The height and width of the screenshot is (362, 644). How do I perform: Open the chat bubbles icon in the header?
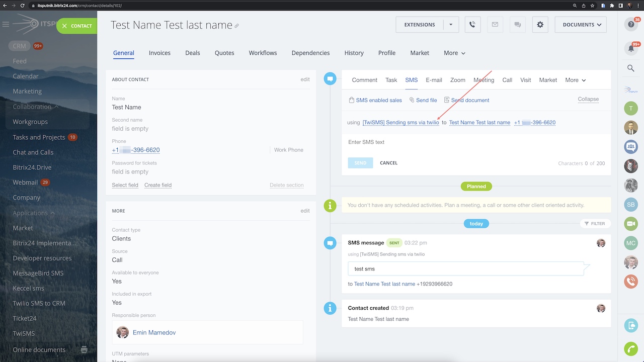pyautogui.click(x=517, y=25)
